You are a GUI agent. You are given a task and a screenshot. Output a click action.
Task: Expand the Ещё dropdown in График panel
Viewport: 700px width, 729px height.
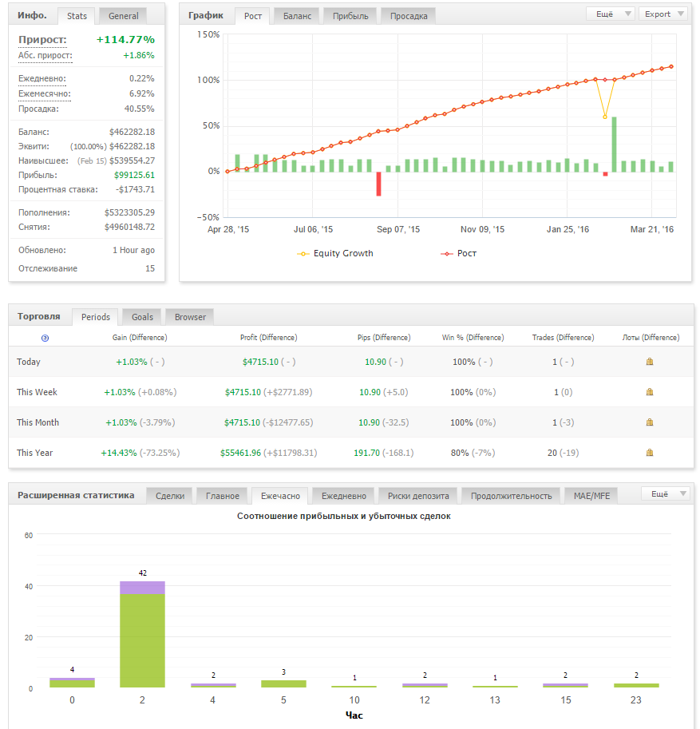coord(611,14)
